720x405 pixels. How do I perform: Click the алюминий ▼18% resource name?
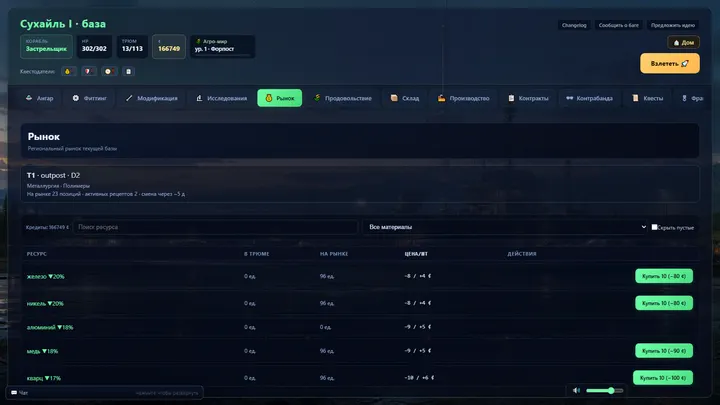click(50, 327)
